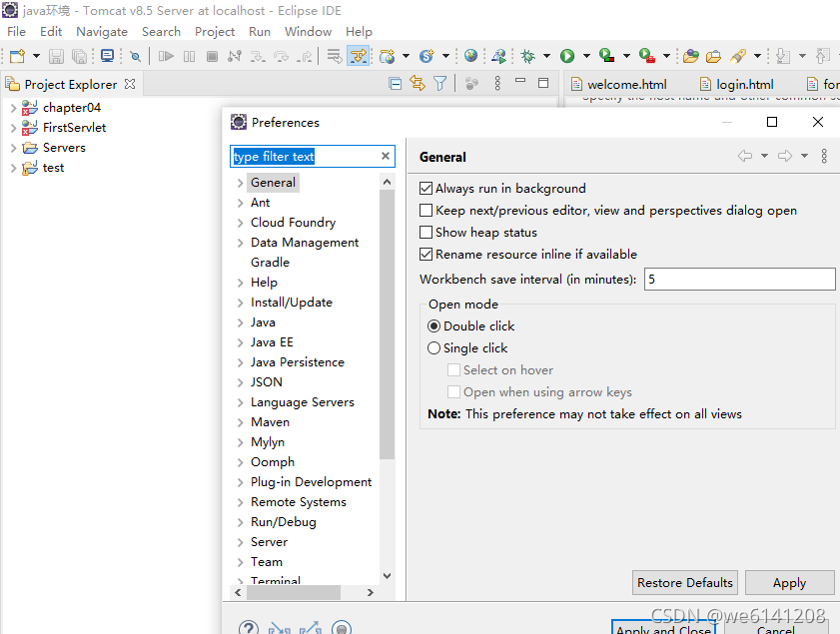Select FirstServlet project in Project Explorer

tap(75, 128)
